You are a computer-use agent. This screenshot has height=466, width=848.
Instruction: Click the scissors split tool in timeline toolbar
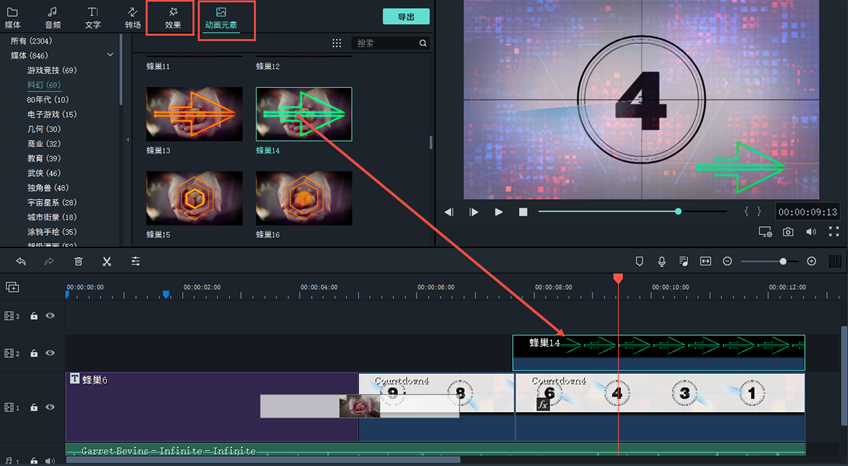coord(106,261)
